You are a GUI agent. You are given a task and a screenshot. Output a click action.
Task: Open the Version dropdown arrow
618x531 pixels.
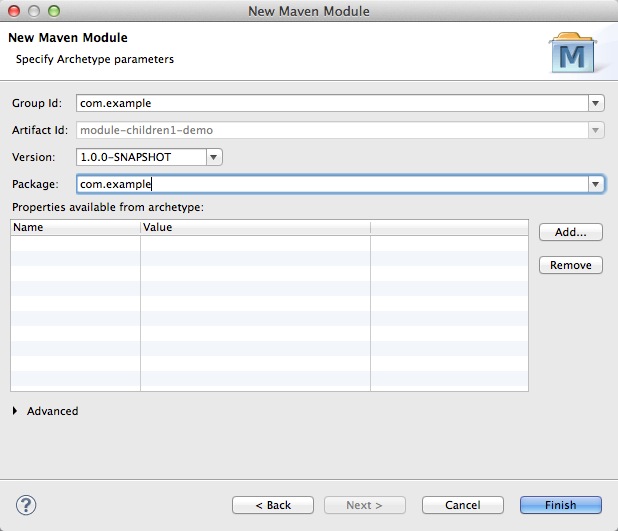tap(214, 157)
